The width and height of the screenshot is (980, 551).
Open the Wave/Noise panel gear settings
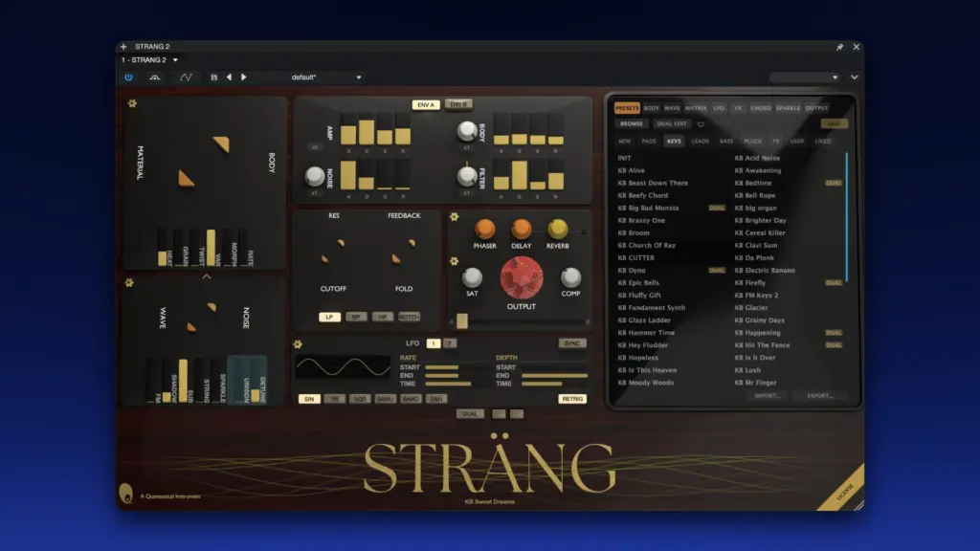click(129, 283)
